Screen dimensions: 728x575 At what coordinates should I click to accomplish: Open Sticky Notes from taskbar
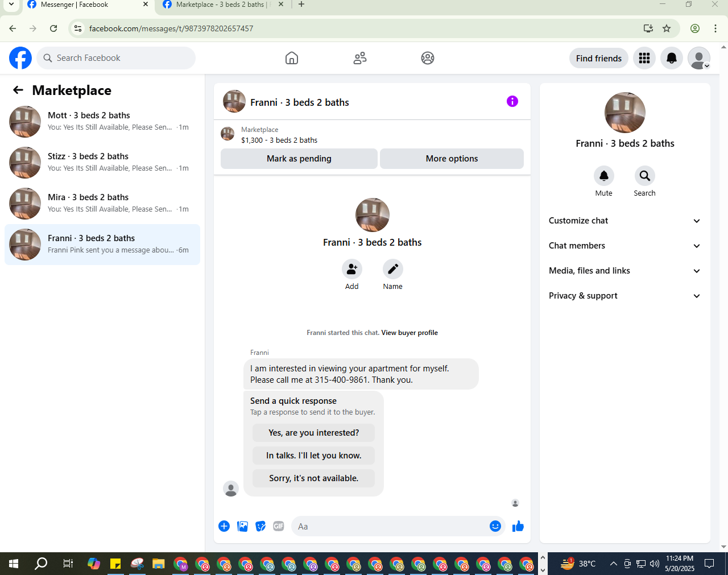click(x=115, y=564)
